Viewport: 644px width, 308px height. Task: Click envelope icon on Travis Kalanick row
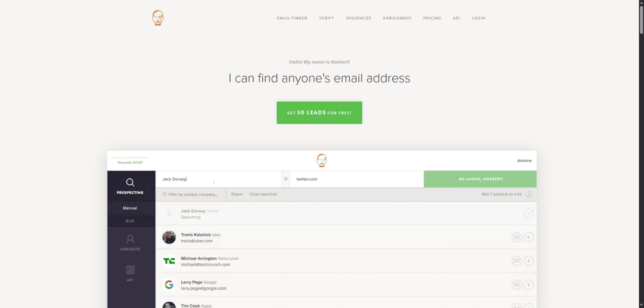click(517, 238)
